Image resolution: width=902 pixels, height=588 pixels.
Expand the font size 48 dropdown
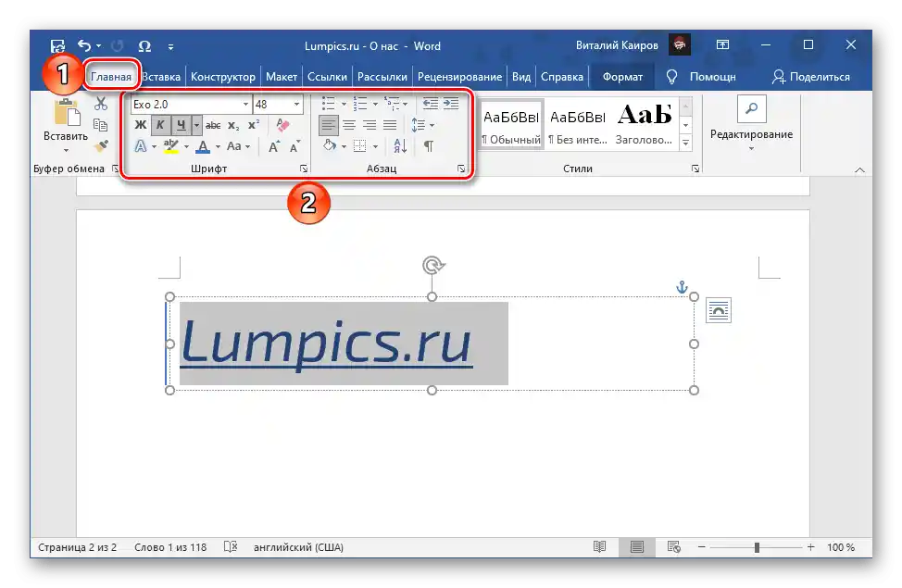tap(297, 104)
